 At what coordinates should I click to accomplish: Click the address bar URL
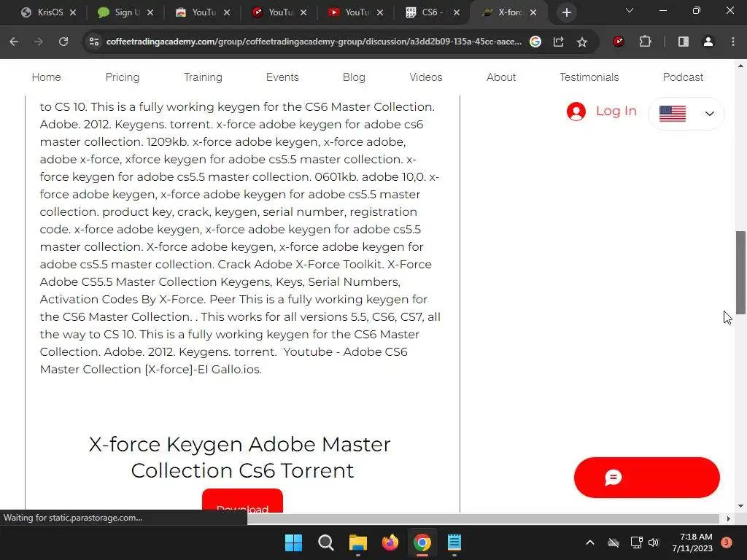[x=314, y=42]
